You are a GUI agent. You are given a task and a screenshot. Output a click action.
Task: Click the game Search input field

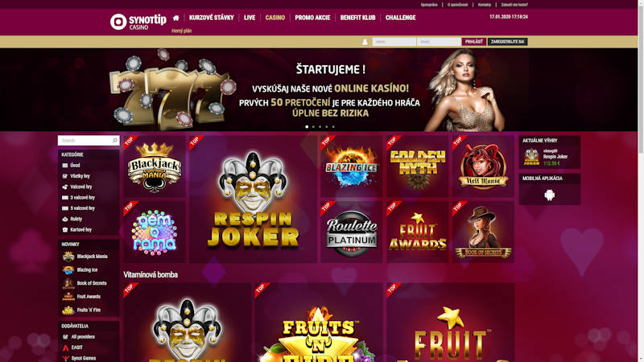click(x=85, y=140)
